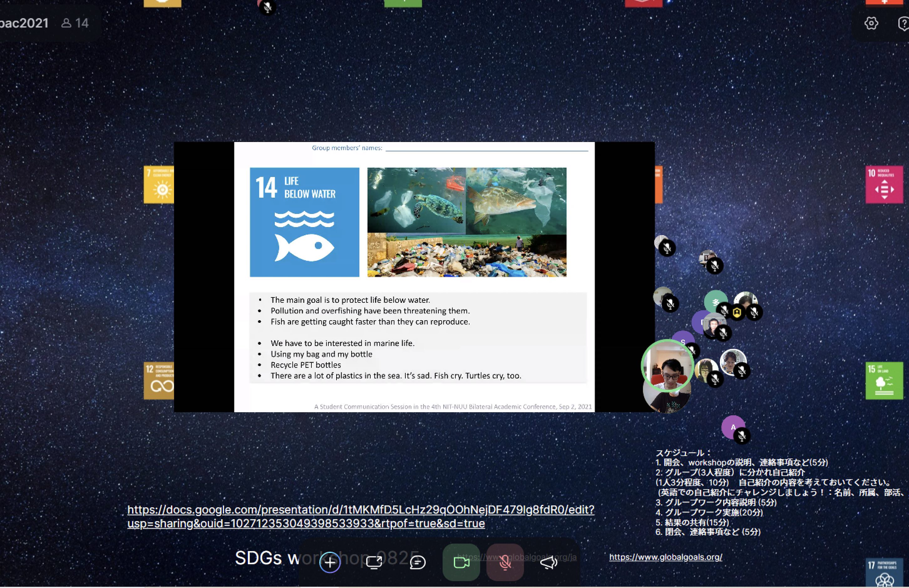Select the SDG 7 clean energy tile
This screenshot has width=909, height=588.
pyautogui.click(x=159, y=184)
